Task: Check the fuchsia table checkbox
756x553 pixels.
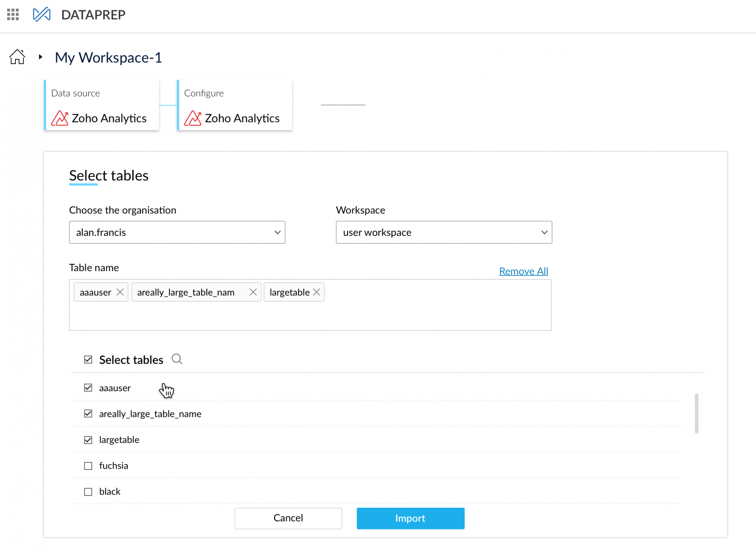Action: (88, 466)
